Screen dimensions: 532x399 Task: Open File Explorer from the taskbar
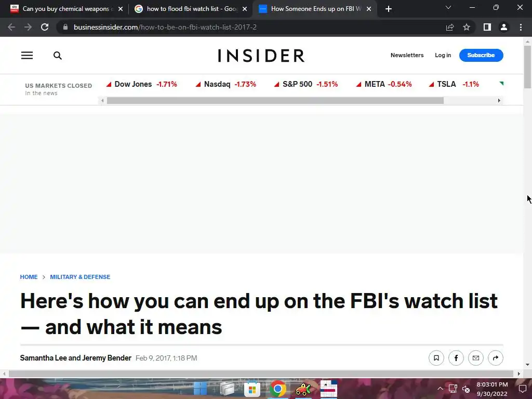click(227, 389)
